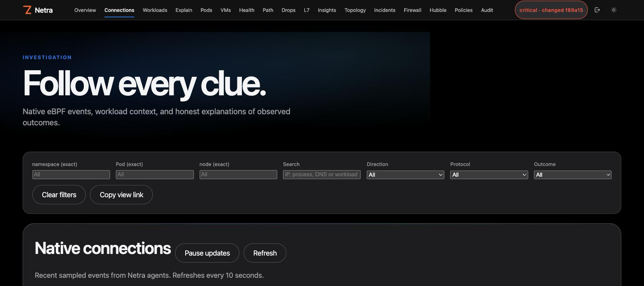The height and width of the screenshot is (286, 644).
Task: Switch to the Pods tab
Action: 206,10
